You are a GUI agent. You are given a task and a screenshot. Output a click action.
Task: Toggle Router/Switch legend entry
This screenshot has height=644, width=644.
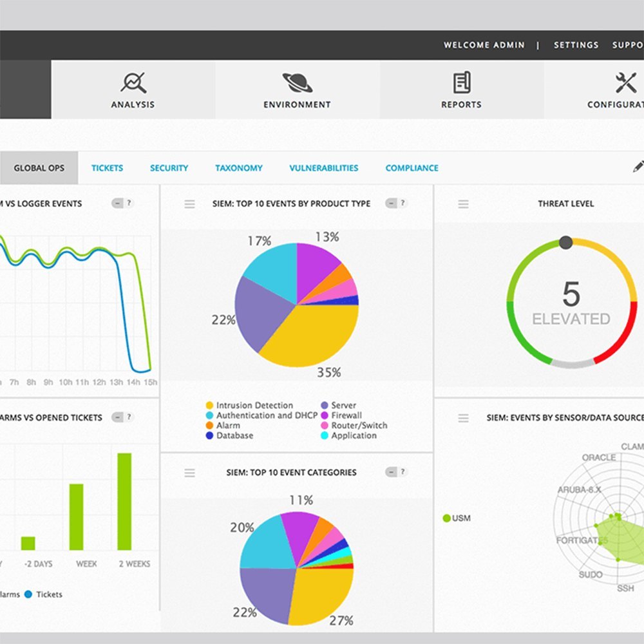tap(354, 426)
